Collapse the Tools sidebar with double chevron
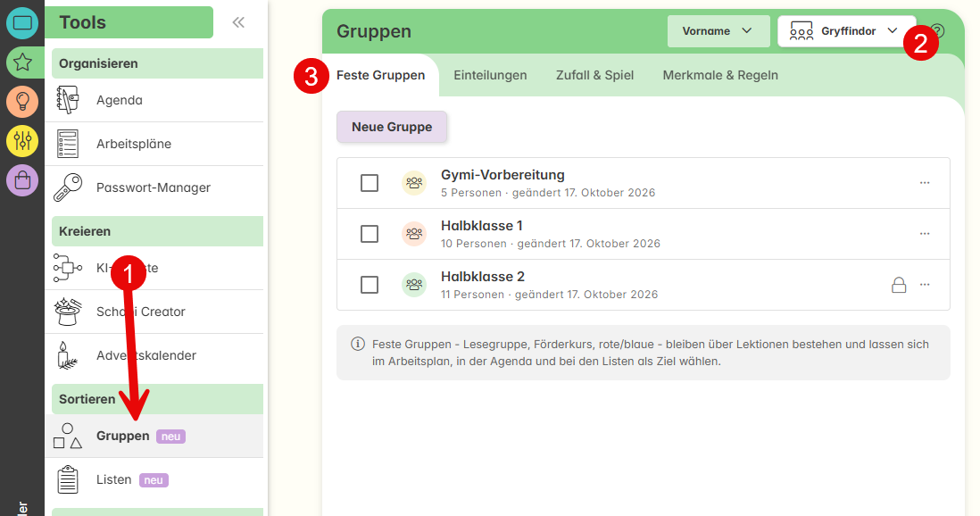 coord(238,22)
